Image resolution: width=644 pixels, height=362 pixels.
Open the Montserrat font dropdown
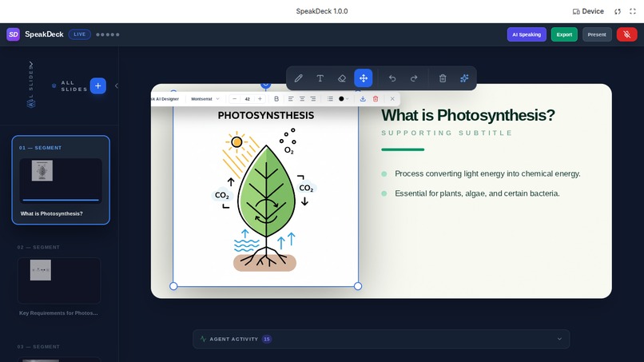pos(205,99)
